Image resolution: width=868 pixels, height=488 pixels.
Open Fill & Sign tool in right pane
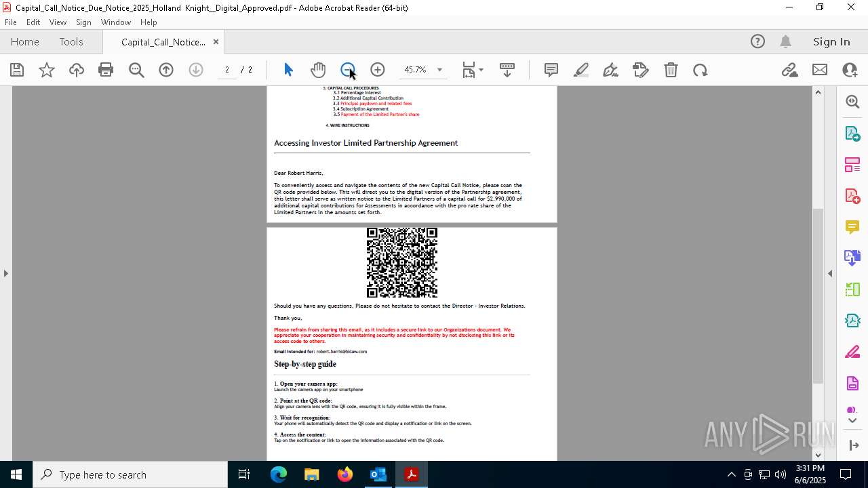click(x=852, y=352)
